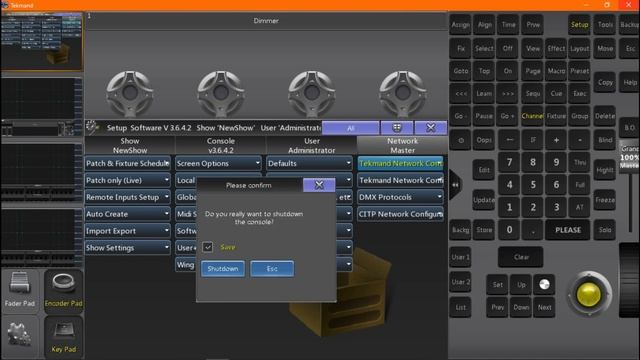Click the clock key beside Oops

(x=460, y=140)
